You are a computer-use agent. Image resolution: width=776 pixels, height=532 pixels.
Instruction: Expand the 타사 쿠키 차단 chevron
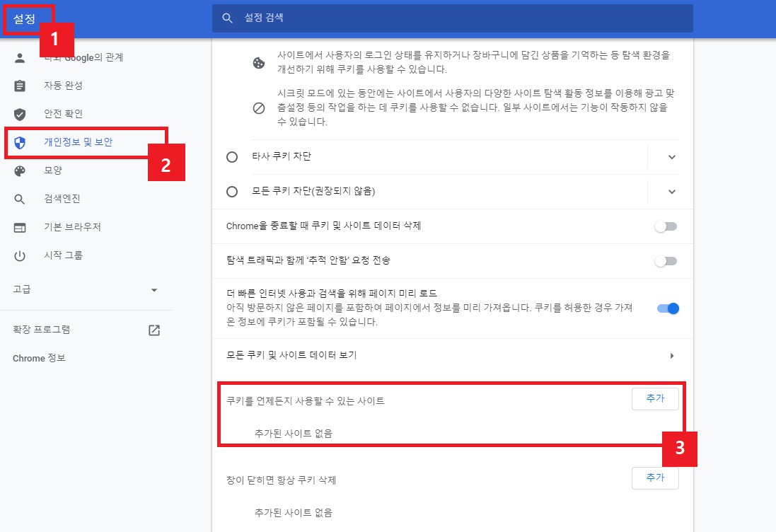tap(671, 157)
